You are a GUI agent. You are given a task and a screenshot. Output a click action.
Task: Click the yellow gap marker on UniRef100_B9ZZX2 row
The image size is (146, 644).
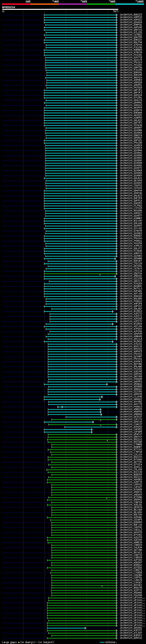[107, 440]
